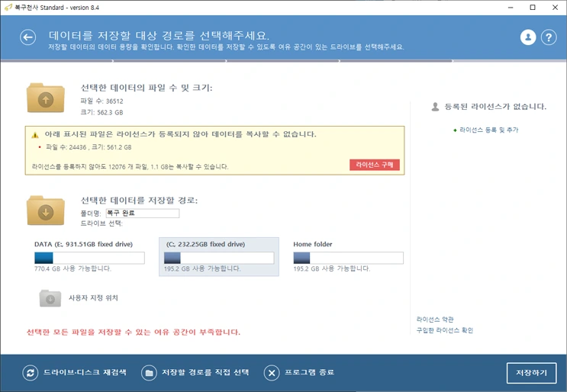
Task: Click 12076 개 파일 free copy notice text
Action: coord(130,166)
